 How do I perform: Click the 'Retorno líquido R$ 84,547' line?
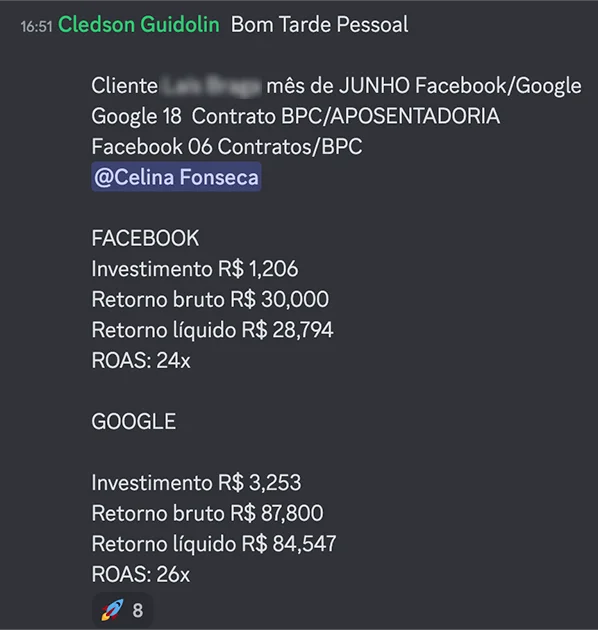pyautogui.click(x=214, y=544)
